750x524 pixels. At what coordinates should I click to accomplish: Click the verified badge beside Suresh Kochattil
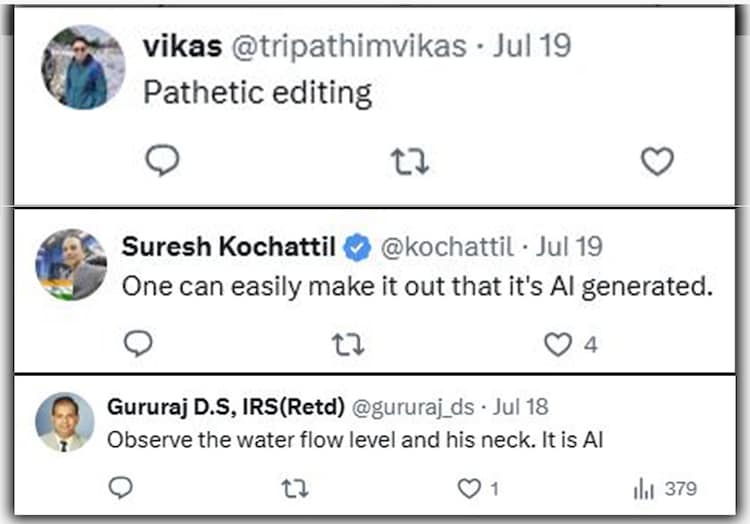(x=358, y=247)
